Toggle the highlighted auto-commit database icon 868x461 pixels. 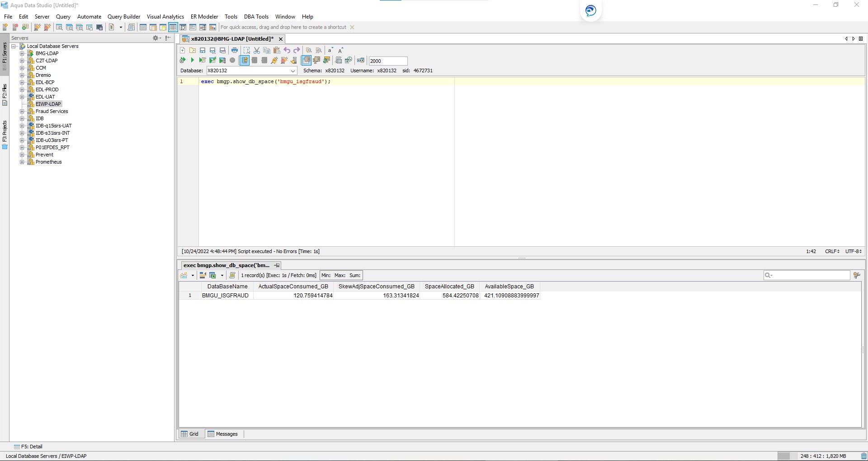click(x=245, y=60)
